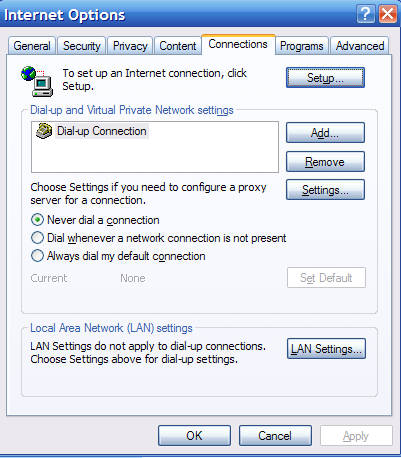Go to the Privacy tab
The width and height of the screenshot is (401, 458).
coord(130,46)
